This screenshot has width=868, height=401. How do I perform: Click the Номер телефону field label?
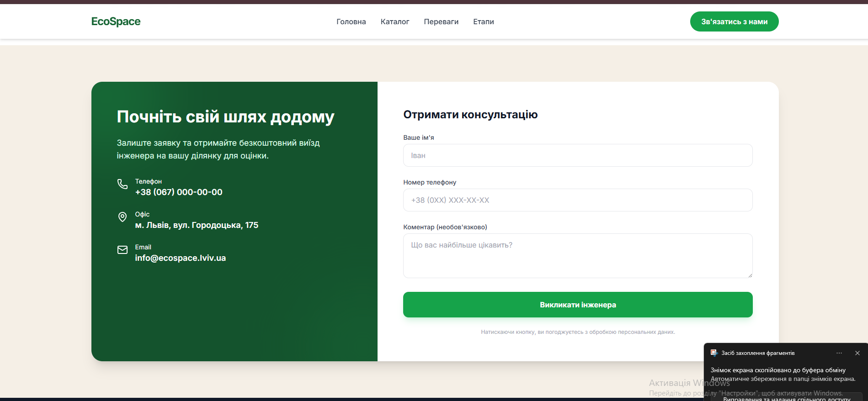[x=430, y=182]
